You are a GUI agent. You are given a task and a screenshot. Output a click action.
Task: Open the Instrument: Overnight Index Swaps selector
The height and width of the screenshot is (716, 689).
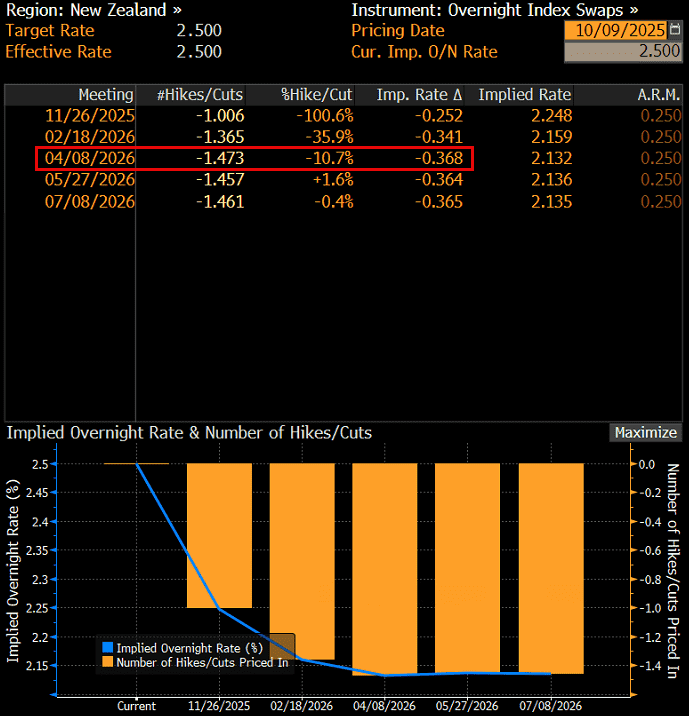[494, 10]
